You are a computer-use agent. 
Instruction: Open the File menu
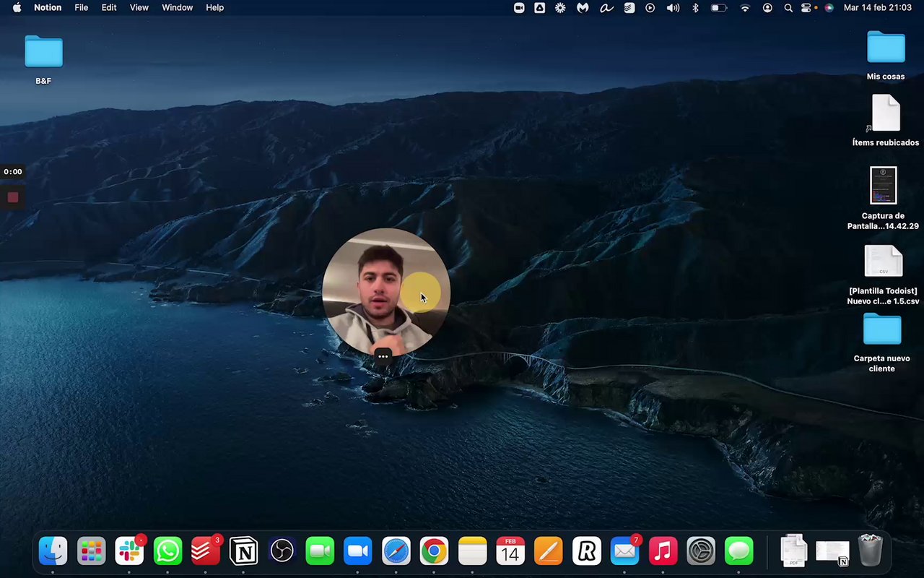pos(82,8)
